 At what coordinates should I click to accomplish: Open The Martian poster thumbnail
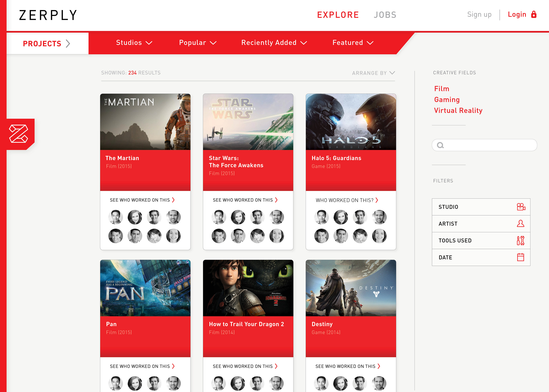point(145,122)
